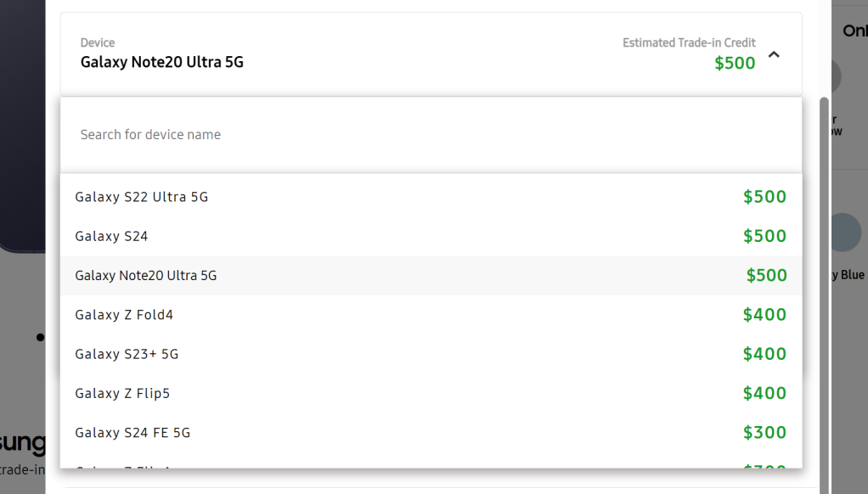Select the Galaxy Z Flip5 option
The width and height of the screenshot is (868, 494).
[x=122, y=393]
